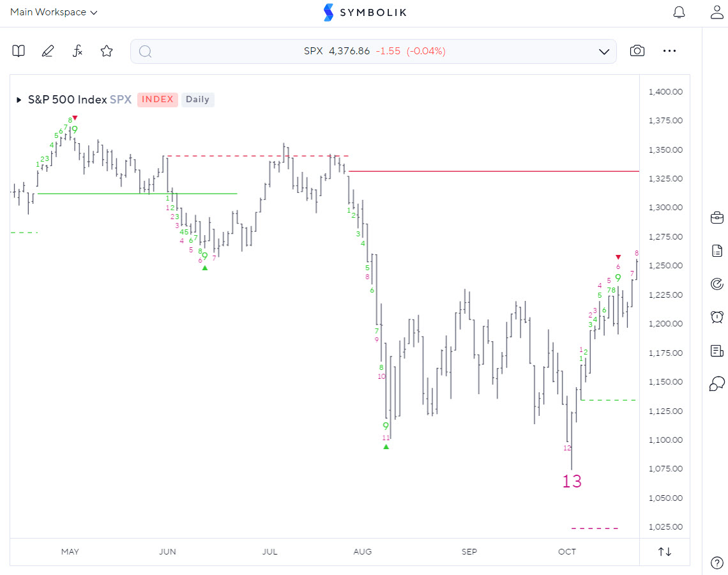Add symbol to favorites with star icon

[x=107, y=51]
